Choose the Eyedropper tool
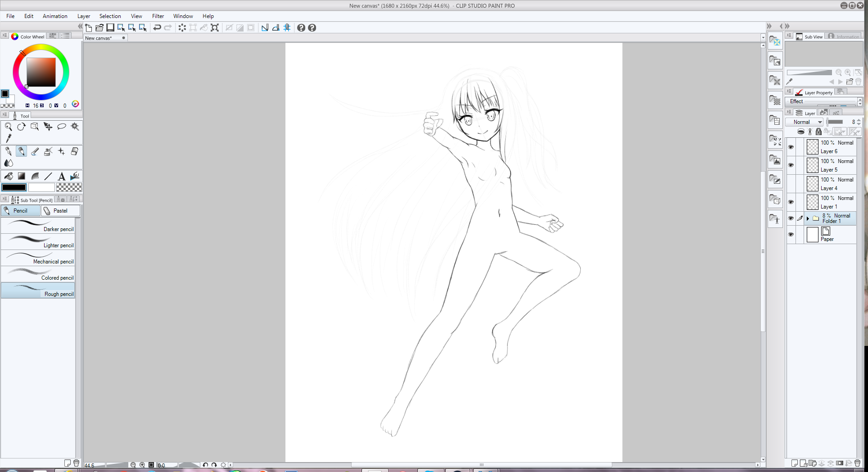This screenshot has width=868, height=472. pos(8,138)
